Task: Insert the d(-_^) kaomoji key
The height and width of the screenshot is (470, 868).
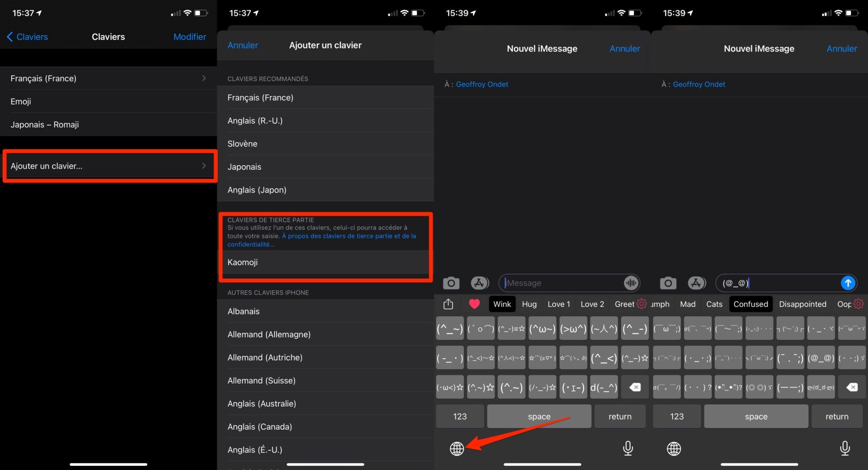Action: [x=604, y=387]
